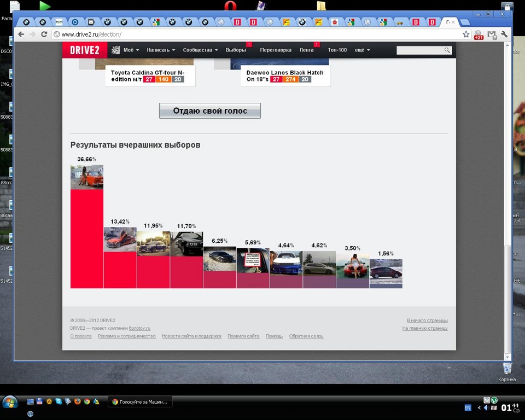Switch to the tab with red bag icon
This screenshot has width=525, height=420.
335,22
